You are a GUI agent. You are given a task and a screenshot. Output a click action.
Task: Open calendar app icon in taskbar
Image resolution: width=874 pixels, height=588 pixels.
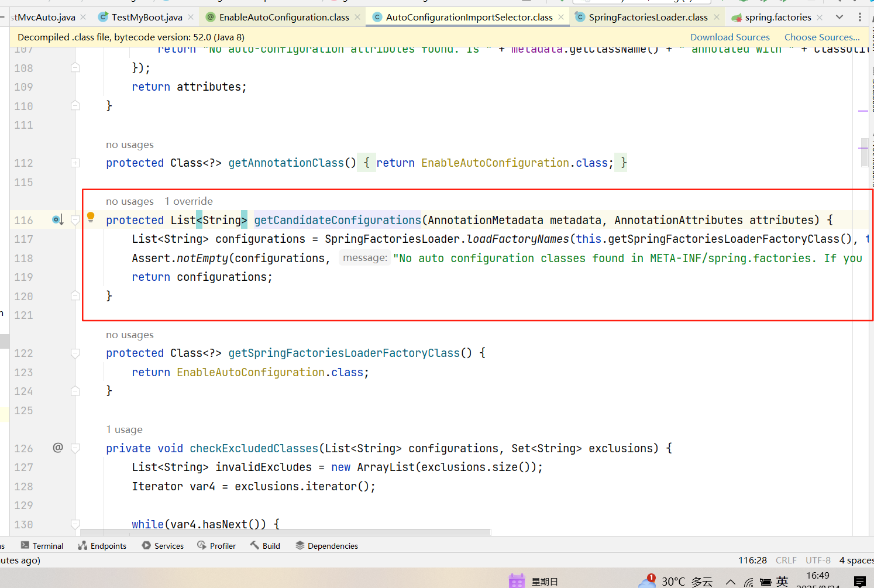(517, 581)
